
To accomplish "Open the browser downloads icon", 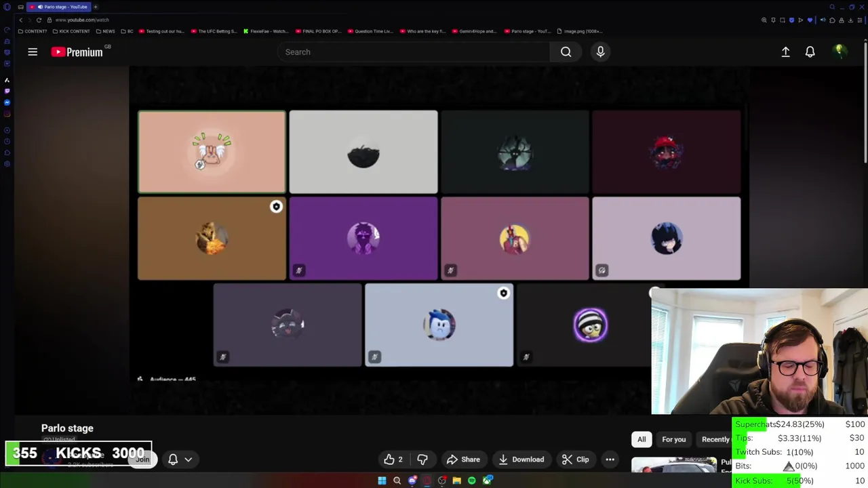I will 850,20.
